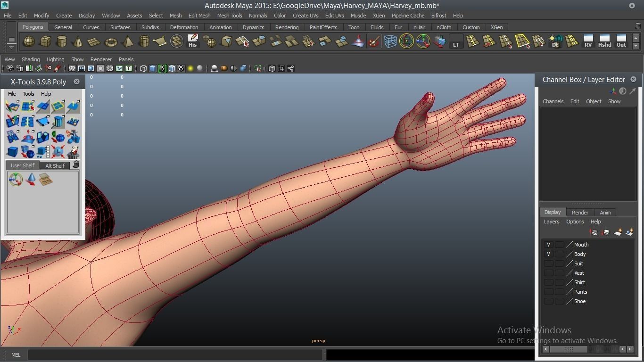Open the Out outliner shelf icon
The image size is (644, 362).
(621, 41)
